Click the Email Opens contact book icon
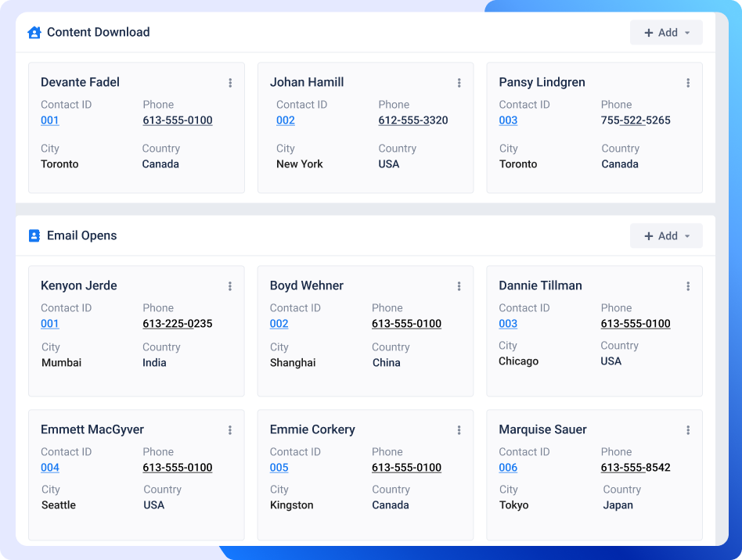 tap(34, 235)
